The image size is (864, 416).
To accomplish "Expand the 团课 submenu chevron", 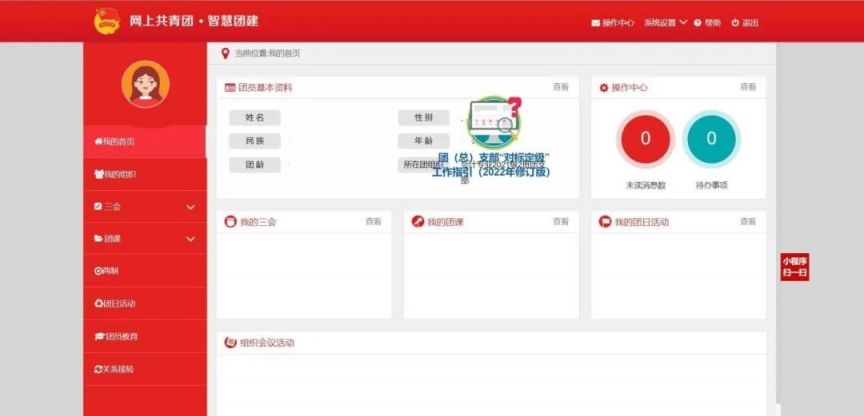I will (191, 239).
